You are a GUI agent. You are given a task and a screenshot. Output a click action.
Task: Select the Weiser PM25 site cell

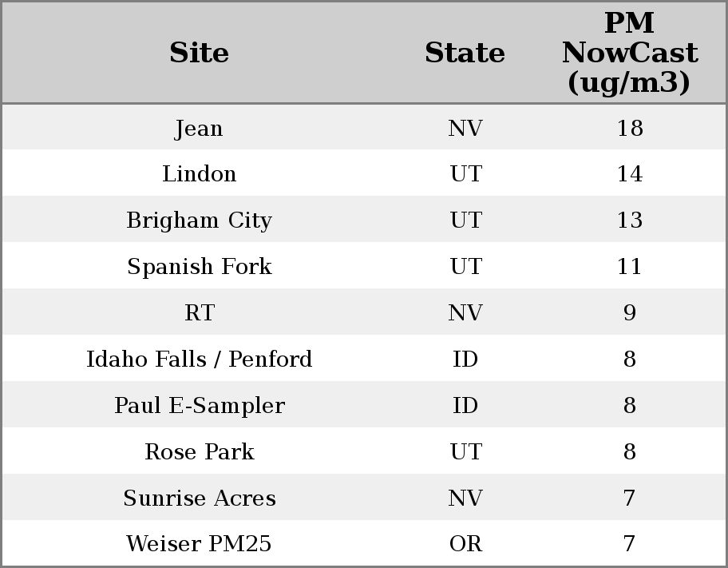point(199,544)
